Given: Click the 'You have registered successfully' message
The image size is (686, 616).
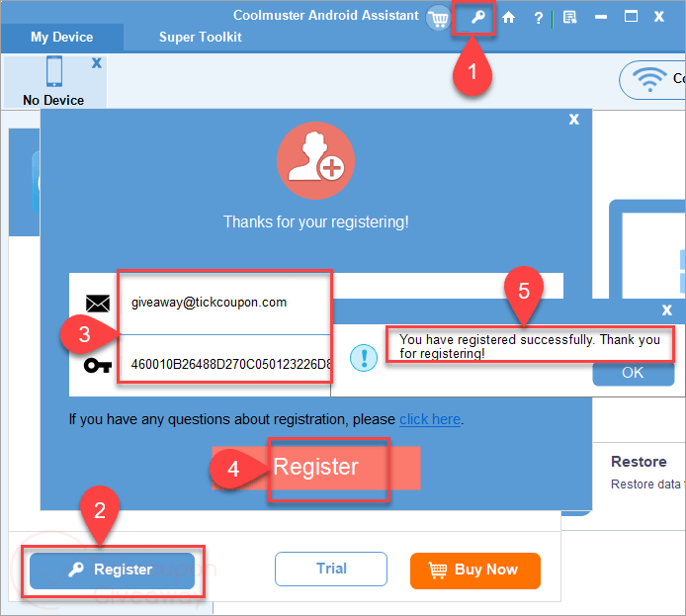Looking at the screenshot, I should 530,346.
